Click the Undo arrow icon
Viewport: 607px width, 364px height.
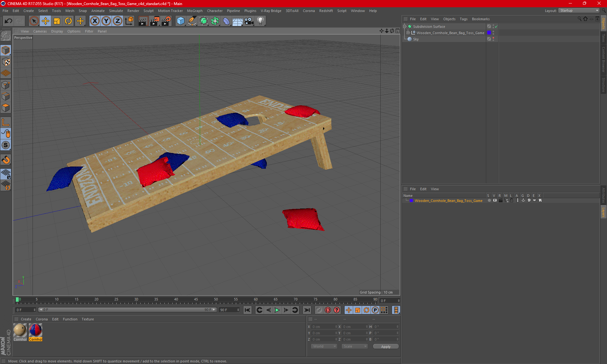coord(9,21)
